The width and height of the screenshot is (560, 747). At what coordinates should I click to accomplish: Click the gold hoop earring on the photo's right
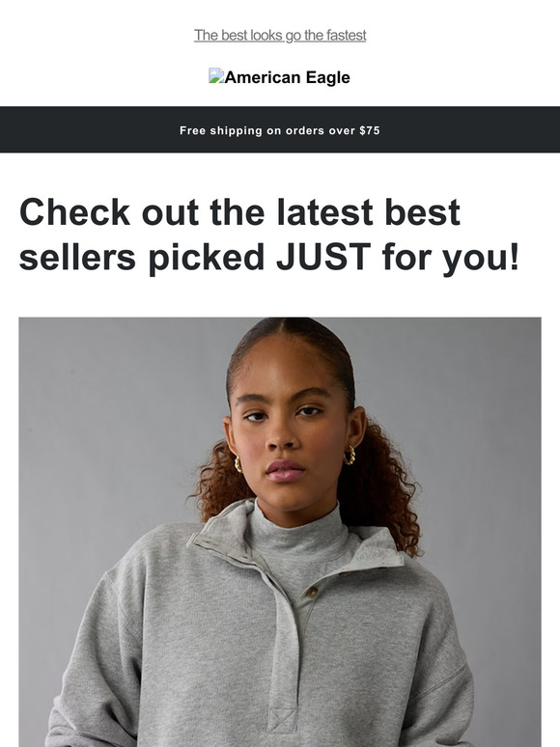(350, 456)
